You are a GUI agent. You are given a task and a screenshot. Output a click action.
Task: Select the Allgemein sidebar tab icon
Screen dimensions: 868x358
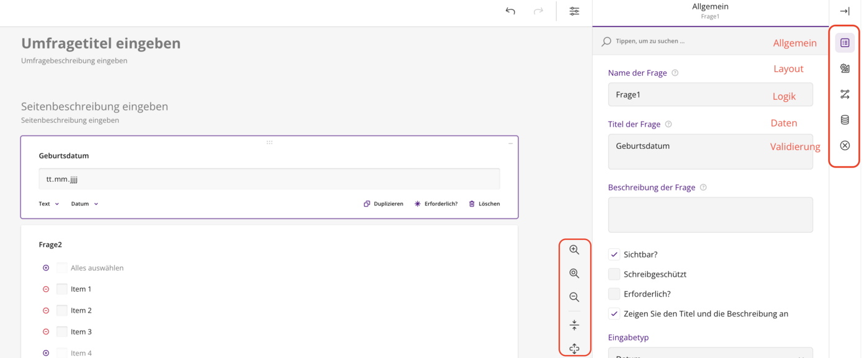point(844,43)
